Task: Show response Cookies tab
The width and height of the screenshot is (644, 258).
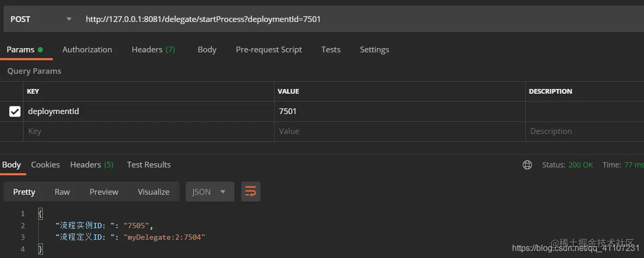Action: tap(46, 164)
